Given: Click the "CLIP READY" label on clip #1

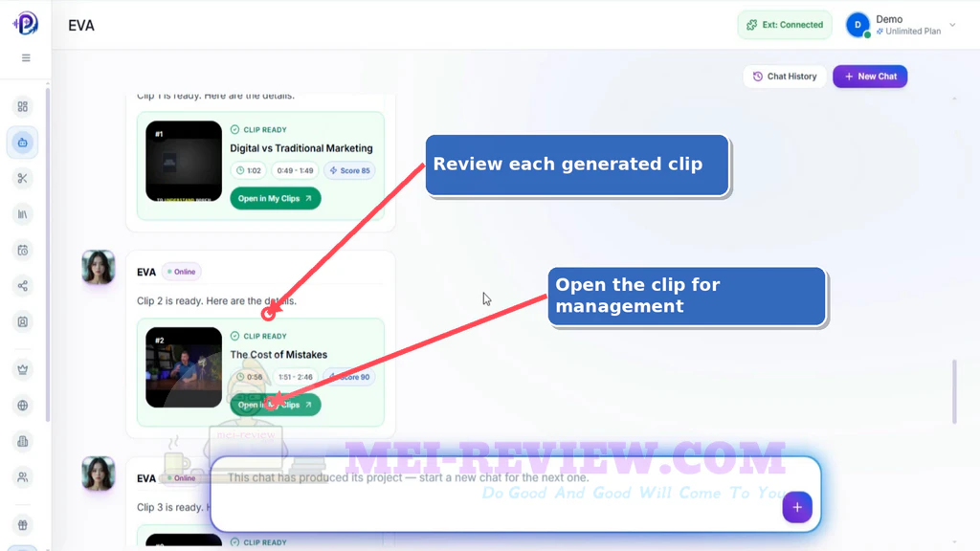Looking at the screenshot, I should [265, 130].
